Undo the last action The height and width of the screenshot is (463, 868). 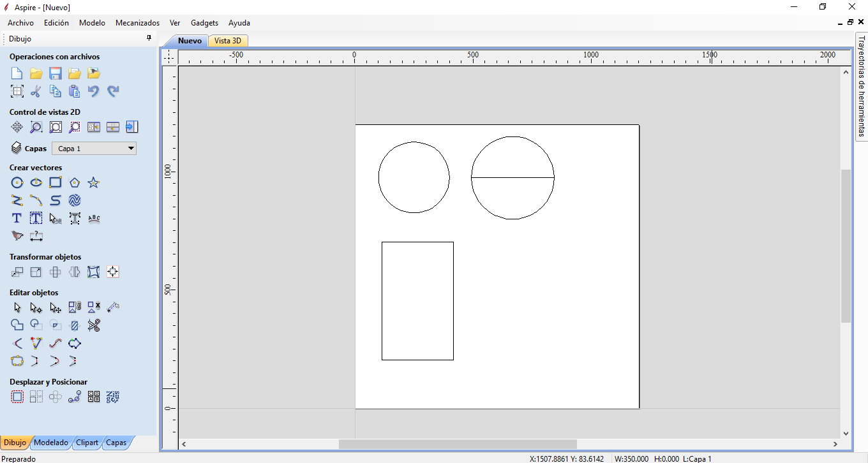[x=94, y=91]
